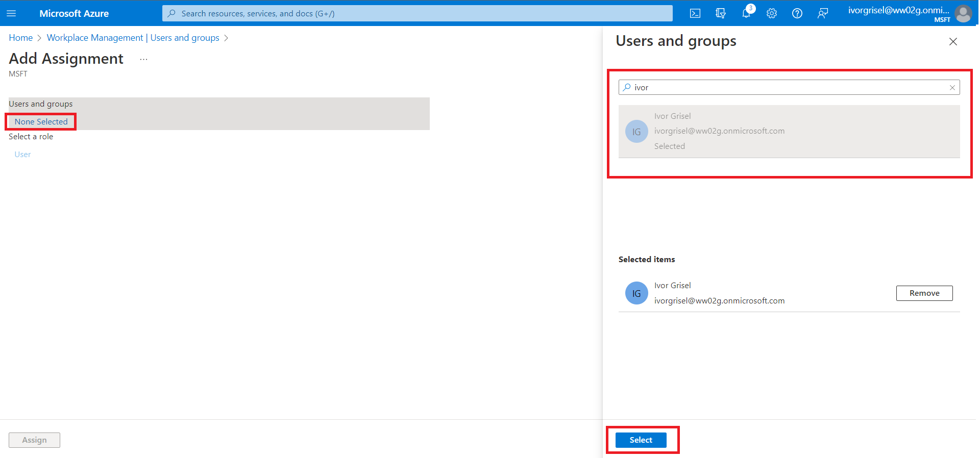Click account name ivorgrisel@ww02g.onmi...
This screenshot has width=980, height=458.
899,10
